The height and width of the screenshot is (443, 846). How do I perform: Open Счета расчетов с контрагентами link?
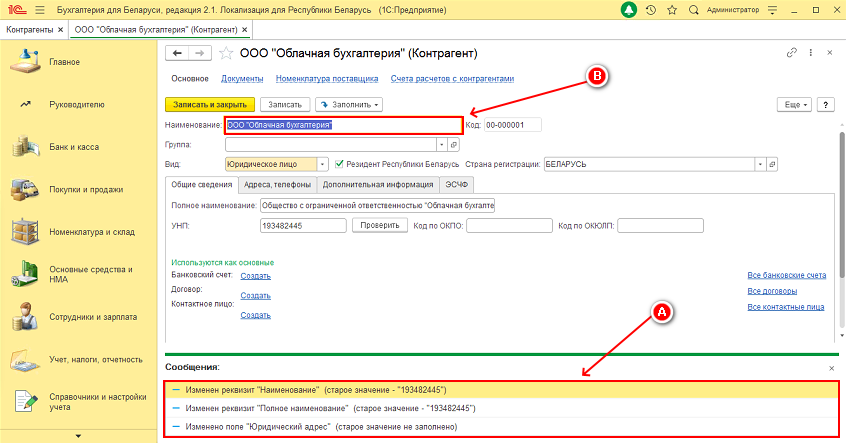pyautogui.click(x=452, y=79)
